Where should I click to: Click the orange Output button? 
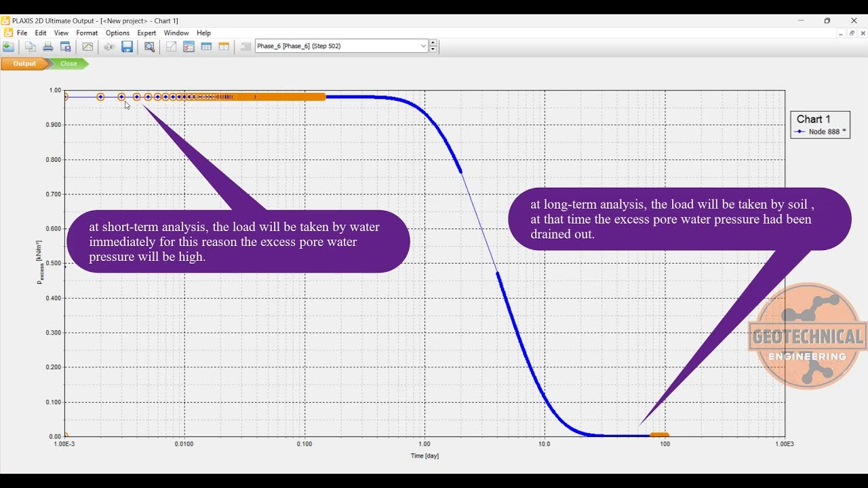point(24,64)
